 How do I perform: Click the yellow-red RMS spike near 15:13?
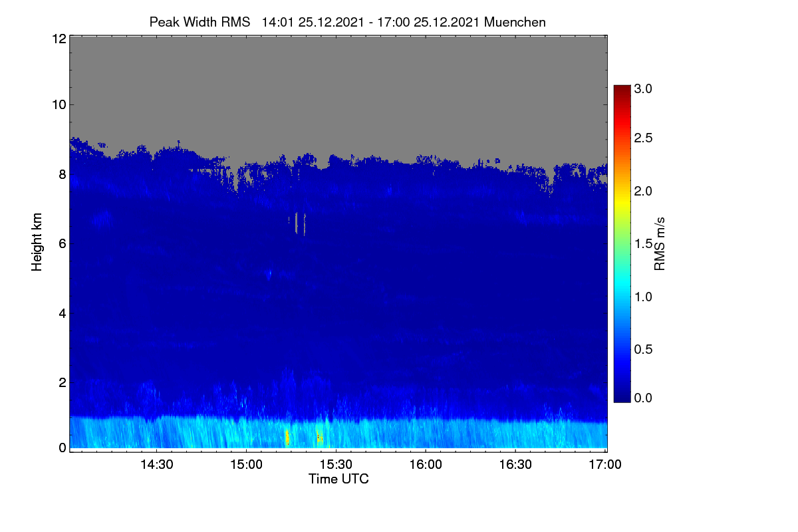coord(287,437)
